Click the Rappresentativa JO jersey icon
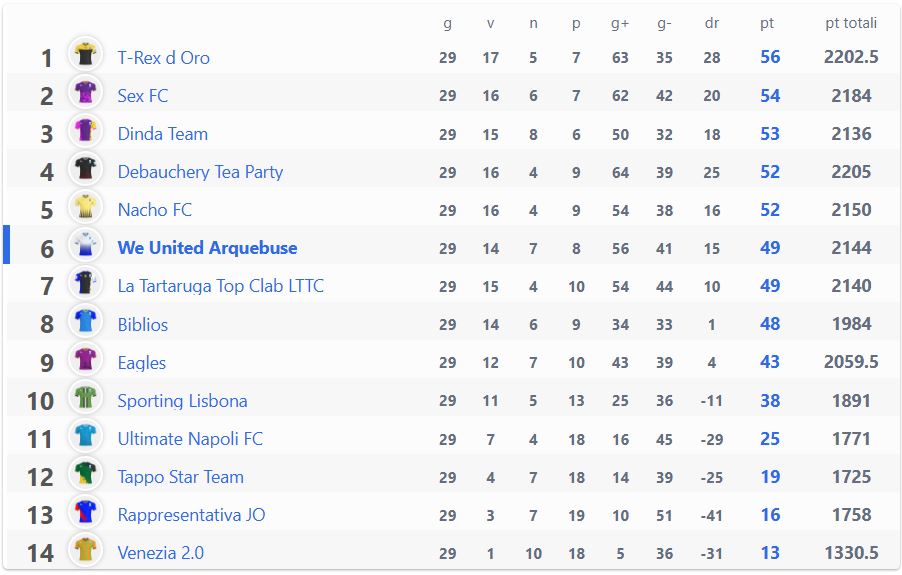This screenshot has height=575, width=902. point(85,511)
